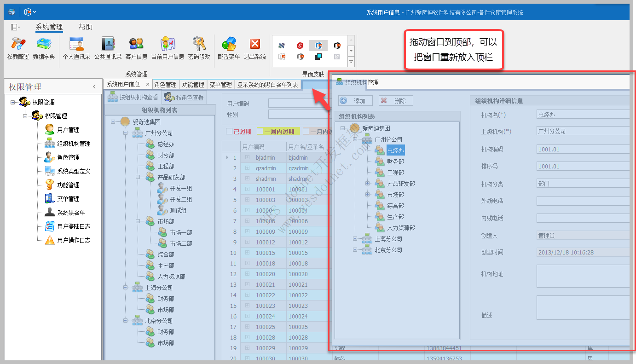Image resolution: width=636 pixels, height=364 pixels.
Task: Select 用户登陆日志 in sidebar tree
Action: tap(74, 226)
